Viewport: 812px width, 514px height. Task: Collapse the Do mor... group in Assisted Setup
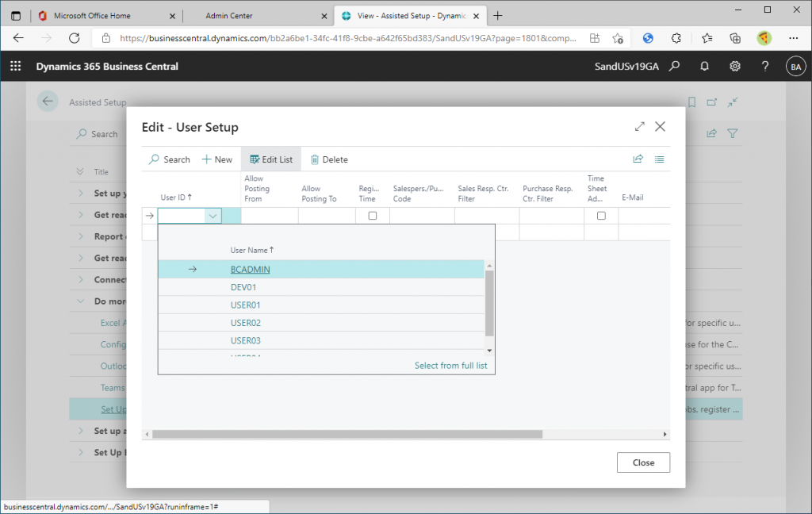(81, 301)
